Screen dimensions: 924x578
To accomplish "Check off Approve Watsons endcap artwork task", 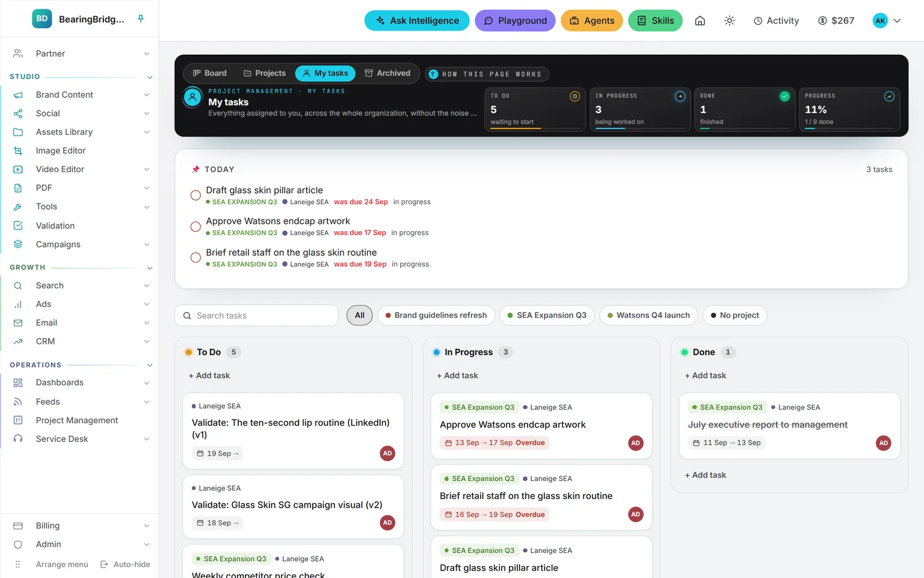I will tap(196, 226).
